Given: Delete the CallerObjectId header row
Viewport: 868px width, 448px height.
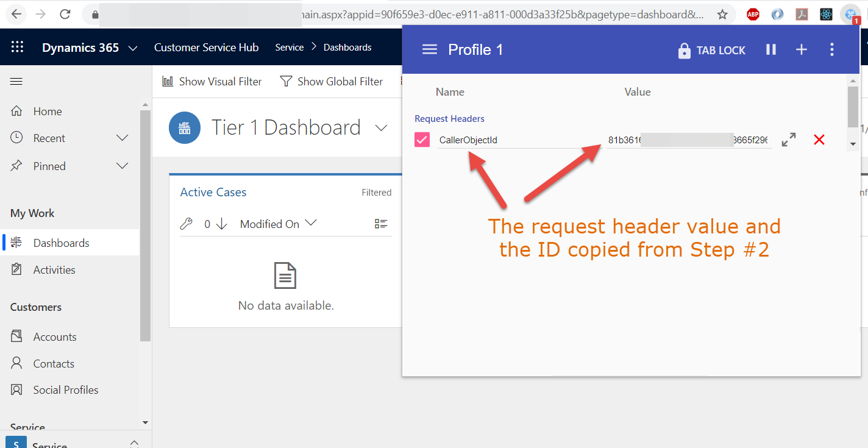Looking at the screenshot, I should [819, 140].
